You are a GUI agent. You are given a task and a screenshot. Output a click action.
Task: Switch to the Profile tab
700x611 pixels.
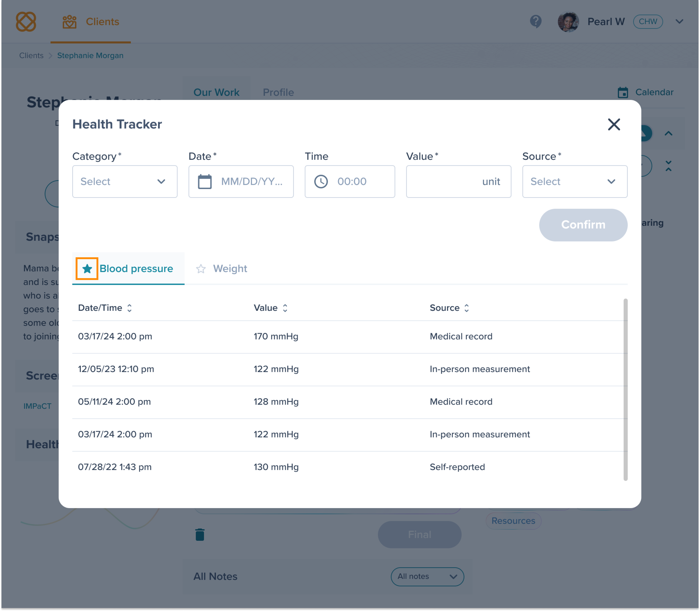[x=278, y=92]
